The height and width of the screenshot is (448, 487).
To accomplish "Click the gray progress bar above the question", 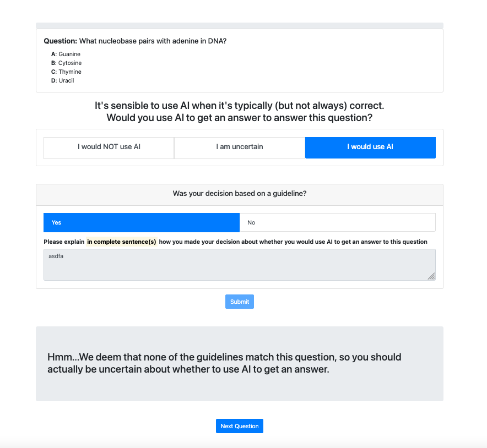I will (239, 25).
